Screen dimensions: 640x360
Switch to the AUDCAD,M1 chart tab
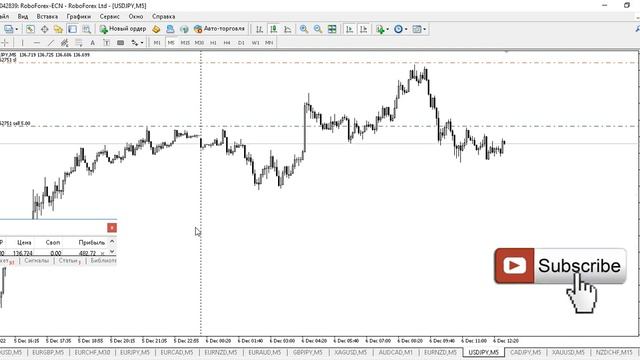point(396,352)
